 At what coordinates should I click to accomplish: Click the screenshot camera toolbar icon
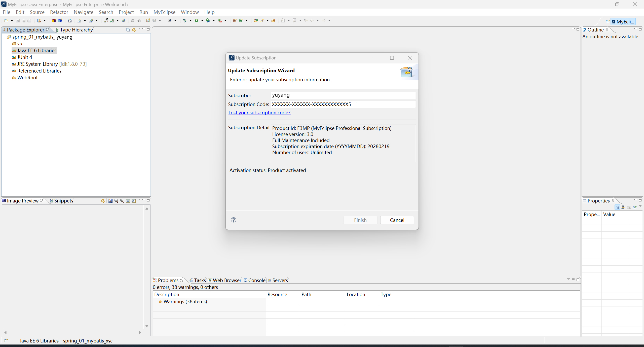click(x=170, y=20)
